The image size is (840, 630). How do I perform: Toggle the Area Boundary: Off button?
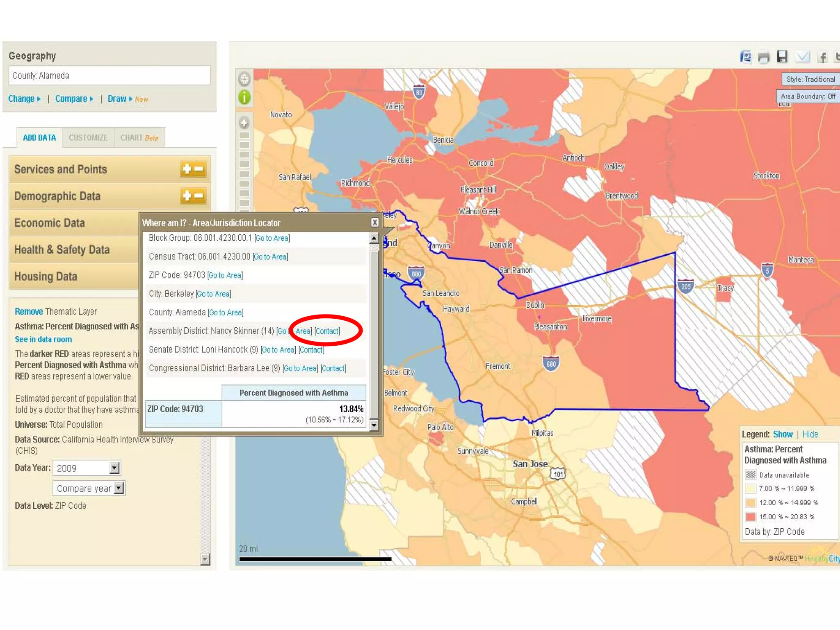tap(807, 96)
